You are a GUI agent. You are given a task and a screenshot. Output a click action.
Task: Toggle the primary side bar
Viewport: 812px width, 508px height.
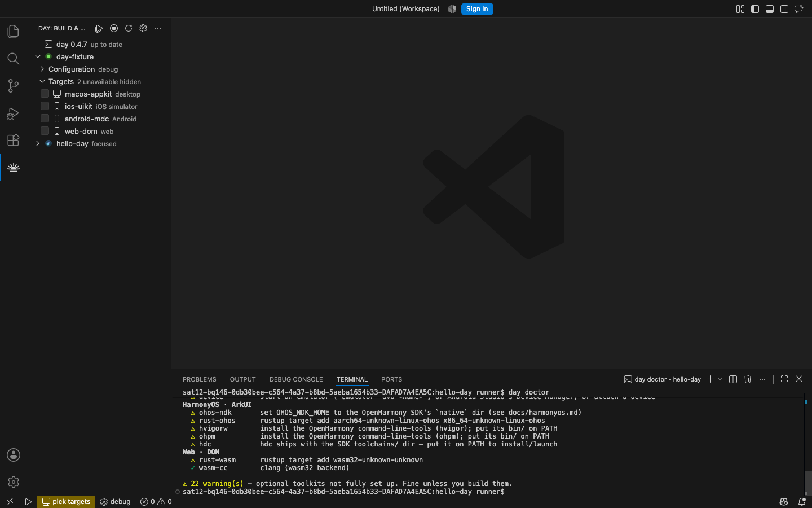[x=755, y=9]
